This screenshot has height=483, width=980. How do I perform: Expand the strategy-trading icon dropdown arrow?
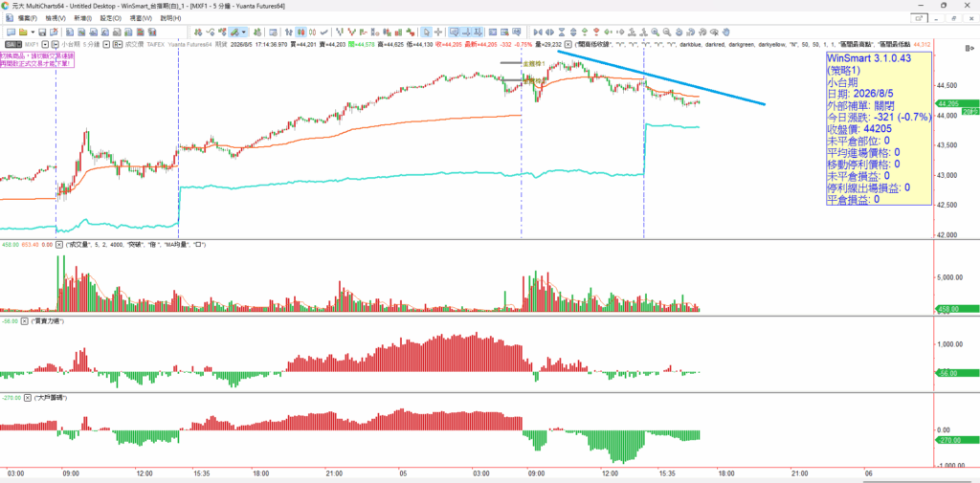coord(243,32)
